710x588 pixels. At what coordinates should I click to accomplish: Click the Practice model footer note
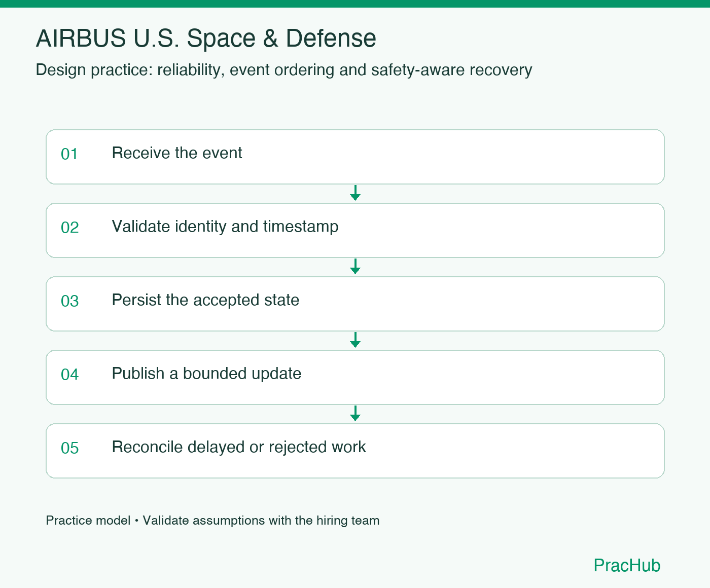(x=212, y=521)
